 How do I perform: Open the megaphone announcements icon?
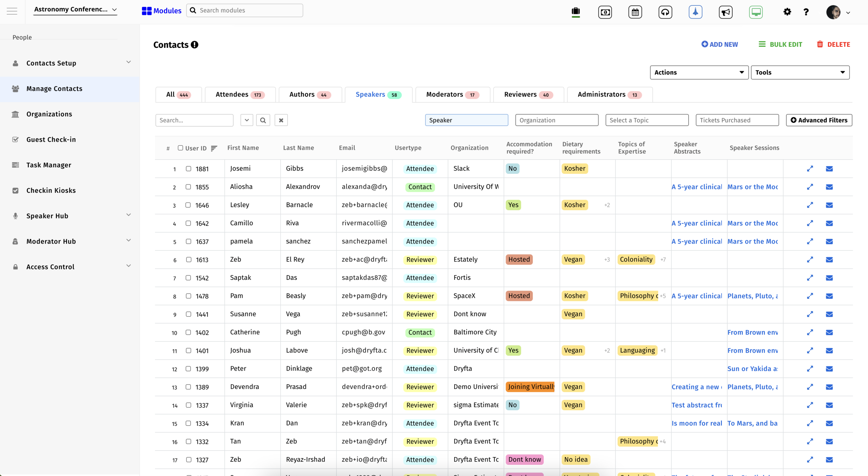tap(725, 12)
